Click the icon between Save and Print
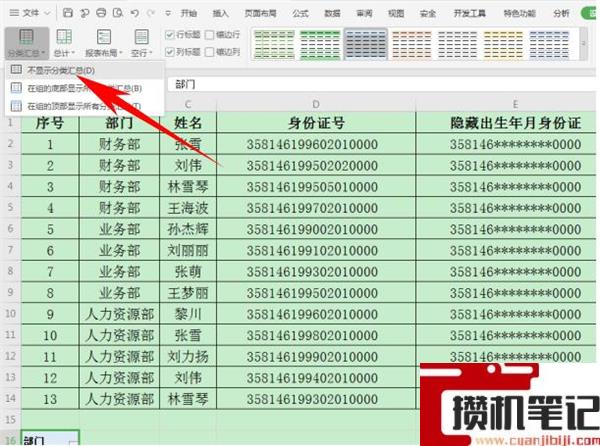 (84, 13)
